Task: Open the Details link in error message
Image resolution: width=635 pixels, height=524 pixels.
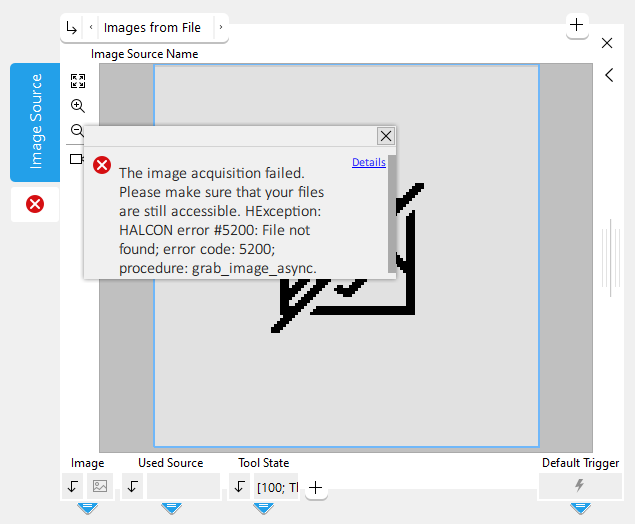Action: click(368, 162)
